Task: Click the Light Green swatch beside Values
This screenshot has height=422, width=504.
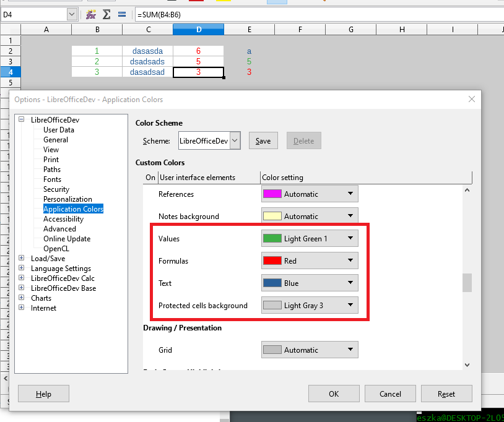Action: 272,238
